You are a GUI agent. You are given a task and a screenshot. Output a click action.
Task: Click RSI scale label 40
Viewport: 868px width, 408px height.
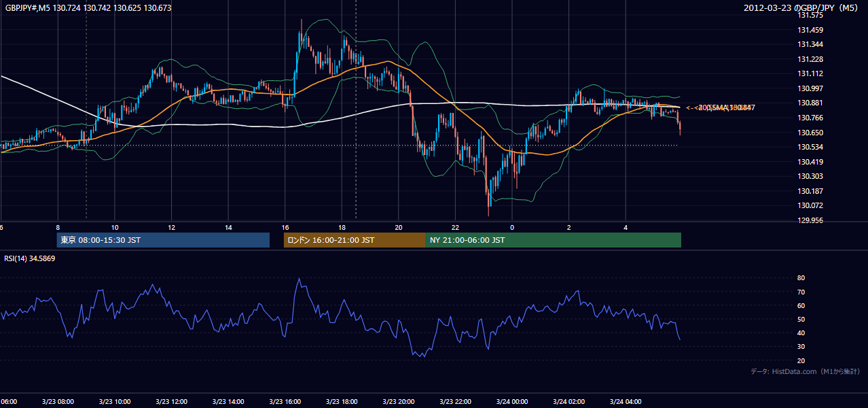801,333
